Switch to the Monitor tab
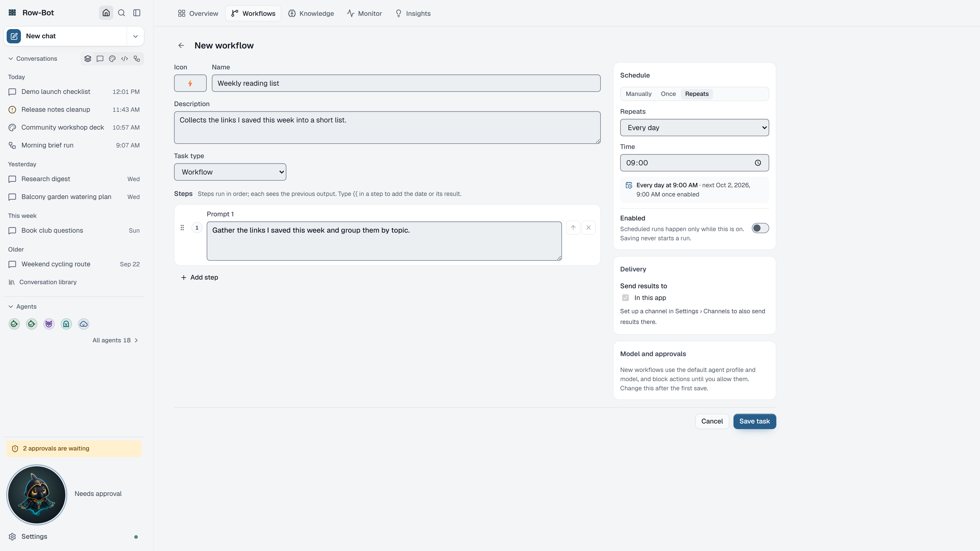 [364, 13]
